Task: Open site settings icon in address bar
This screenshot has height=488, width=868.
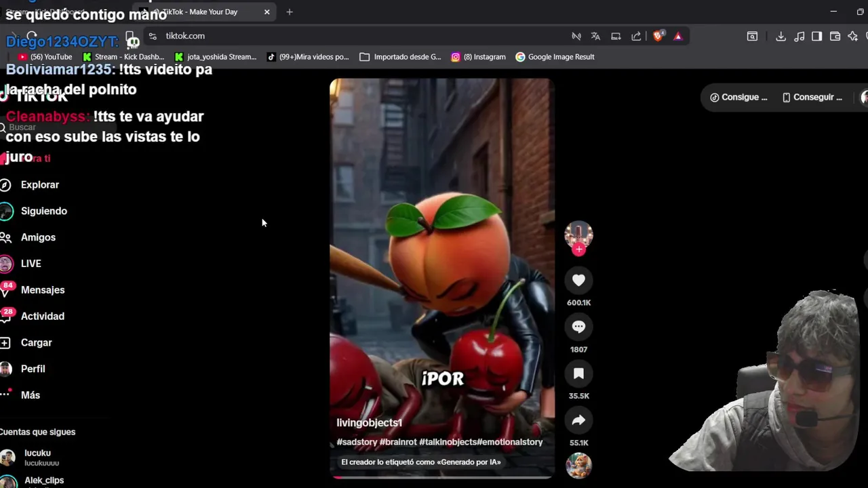Action: [x=153, y=36]
